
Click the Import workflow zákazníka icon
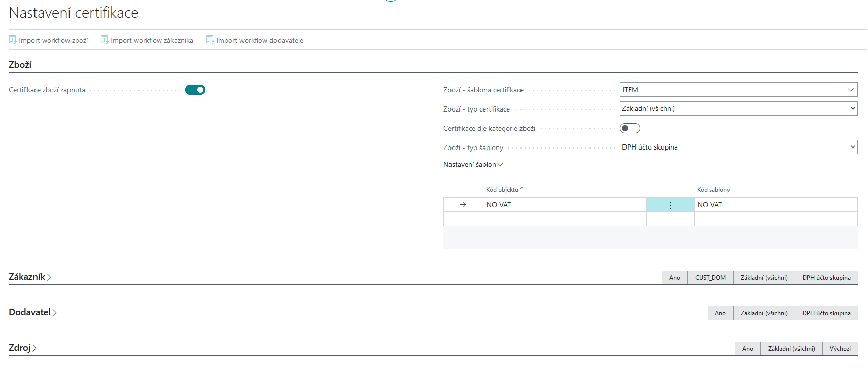coord(105,40)
